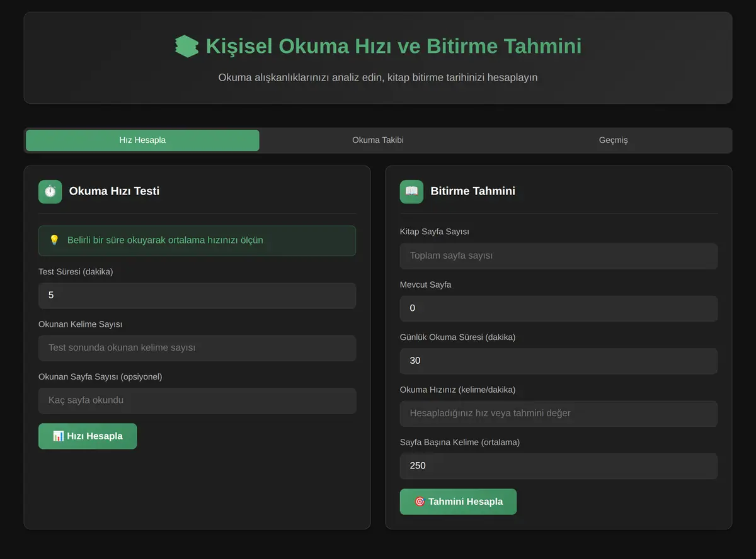Click the 'Günlük Okuma Süresi (dakika)' label
Image resolution: width=756 pixels, height=559 pixels.
[458, 337]
